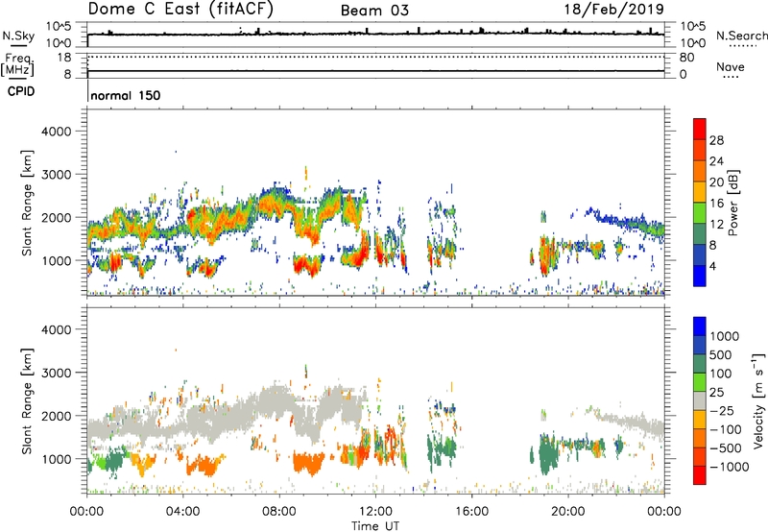This screenshot has height=532, width=768.
Task: Click velocity colorbar grey segment, 25 to -25
Action: [x=700, y=400]
